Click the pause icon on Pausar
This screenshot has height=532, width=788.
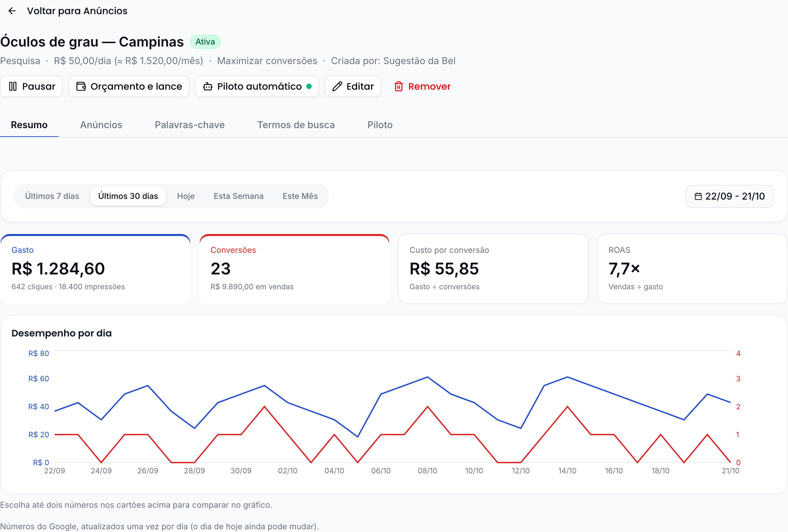[13, 86]
